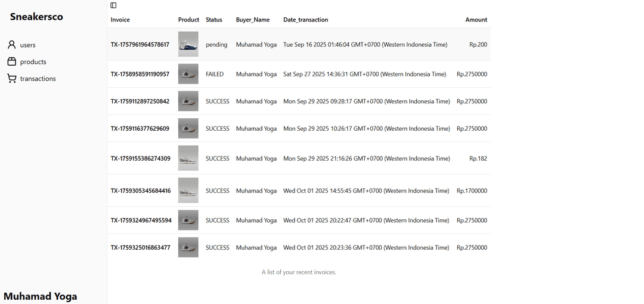Screen dimensions: 644x304
Task: Click shoe thumbnail for the Rp.1700000 transaction
Action: [188, 191]
